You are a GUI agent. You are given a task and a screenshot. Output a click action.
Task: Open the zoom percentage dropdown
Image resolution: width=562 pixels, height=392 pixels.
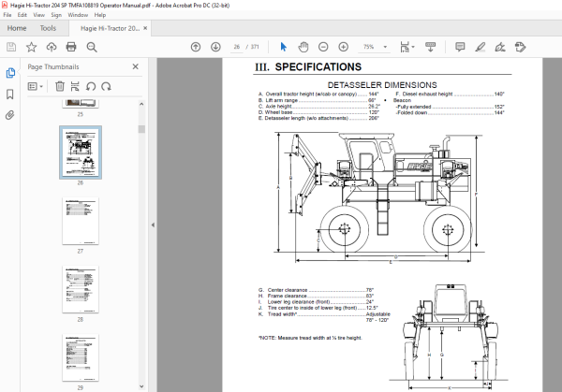pos(385,47)
